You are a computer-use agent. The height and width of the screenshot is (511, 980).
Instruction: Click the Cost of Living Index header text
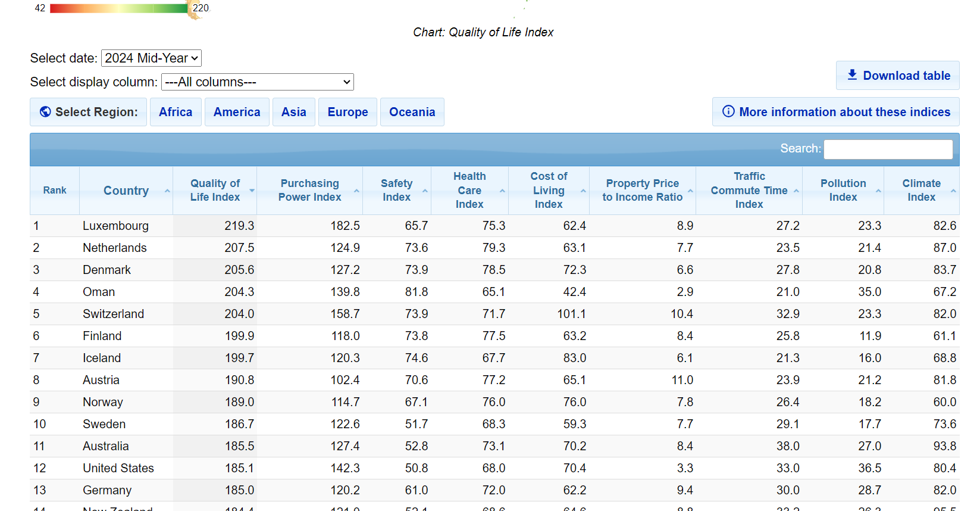tap(549, 191)
